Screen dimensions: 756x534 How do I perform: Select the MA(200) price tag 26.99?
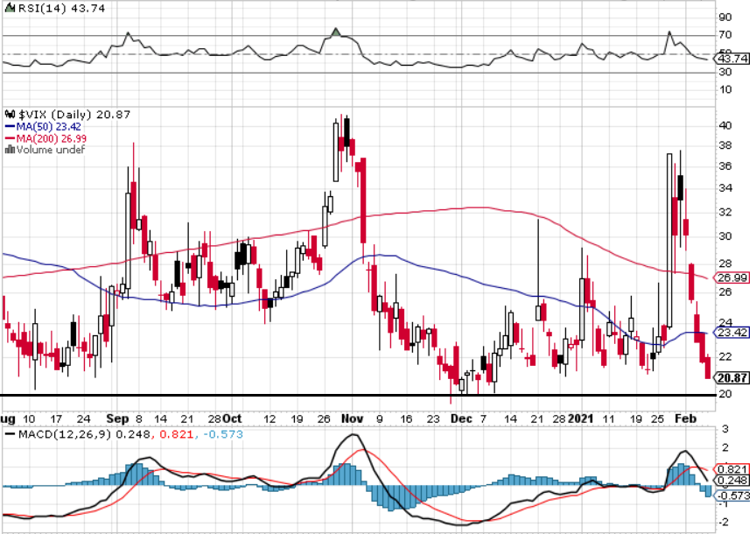731,278
